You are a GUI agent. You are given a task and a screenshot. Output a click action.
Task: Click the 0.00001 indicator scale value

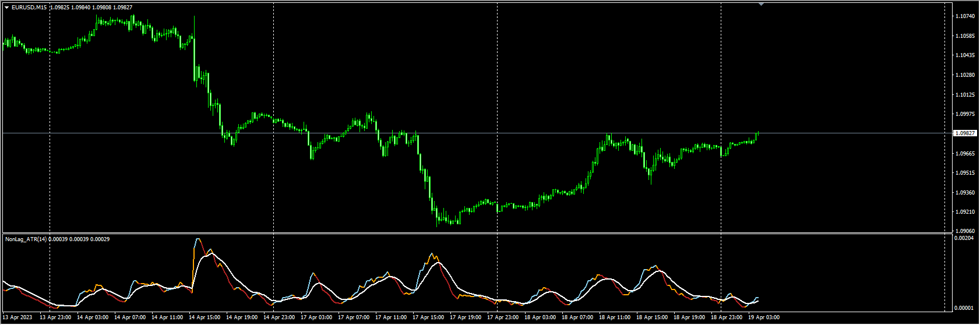coord(965,308)
